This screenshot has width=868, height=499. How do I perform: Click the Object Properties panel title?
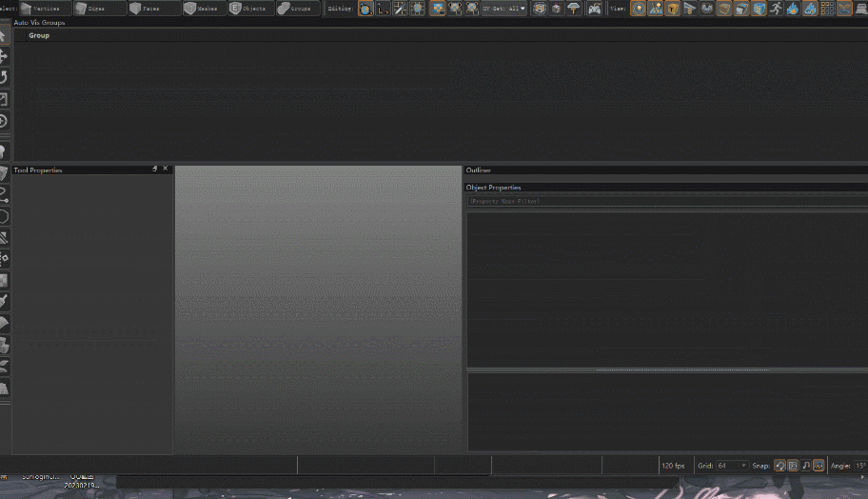click(493, 188)
